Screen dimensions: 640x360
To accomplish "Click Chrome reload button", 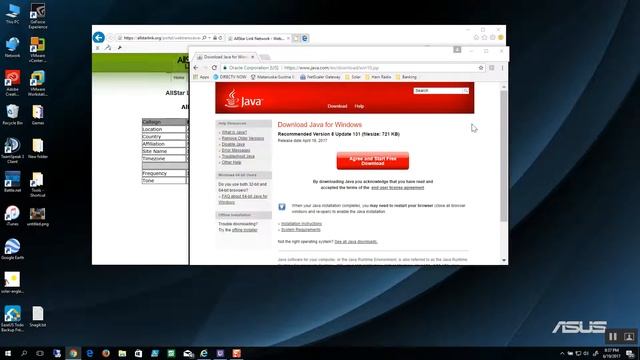I will click(x=214, y=68).
